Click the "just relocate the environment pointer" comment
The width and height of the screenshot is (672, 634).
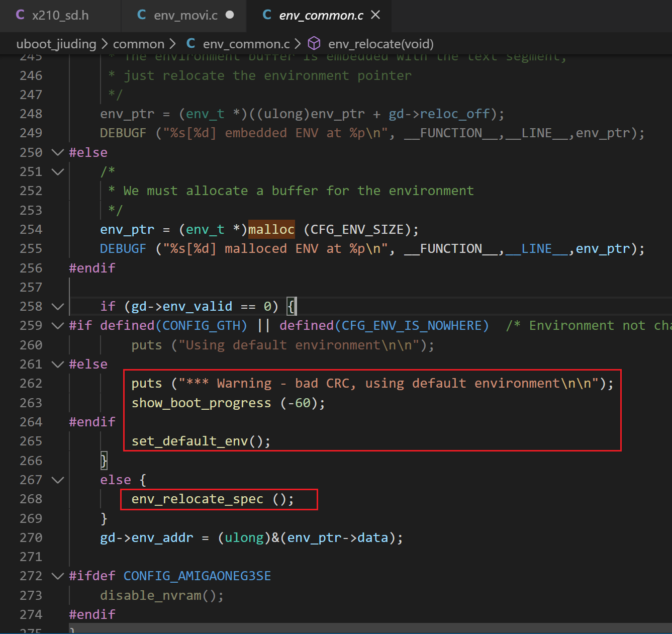coord(260,76)
